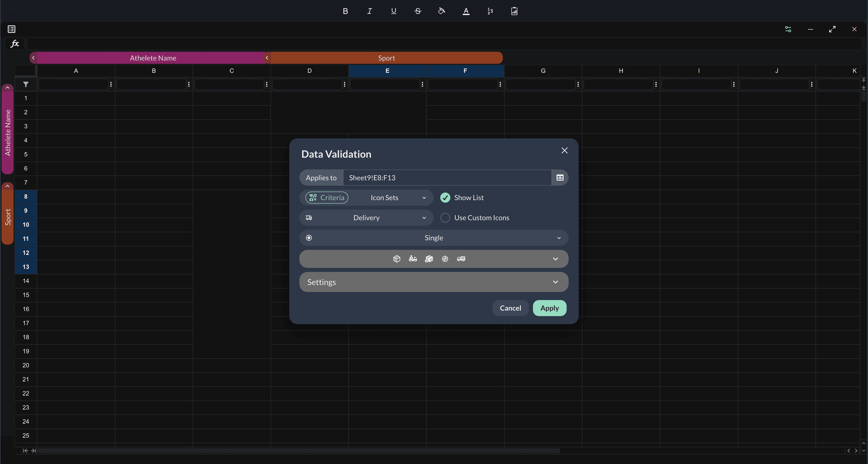Open the clipboard chart icon
868x464 pixels.
pyautogui.click(x=514, y=11)
